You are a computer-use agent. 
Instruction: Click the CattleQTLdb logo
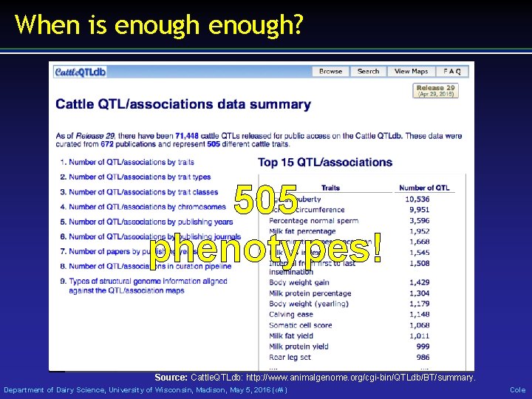80,72
